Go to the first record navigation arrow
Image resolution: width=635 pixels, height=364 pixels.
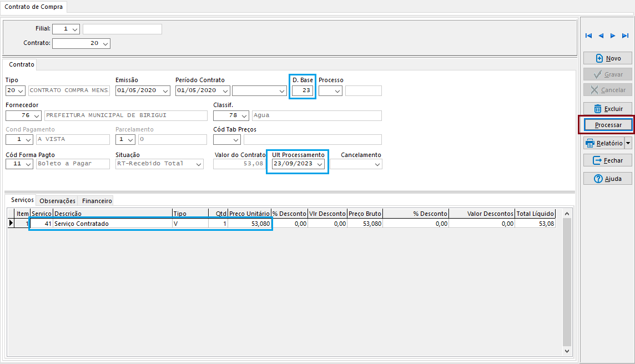(x=589, y=36)
